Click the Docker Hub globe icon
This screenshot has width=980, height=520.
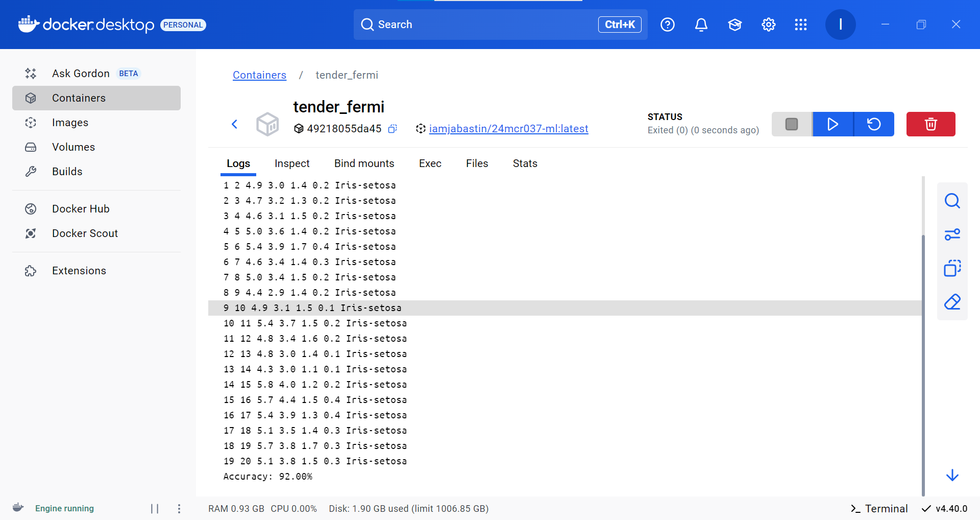click(x=31, y=209)
